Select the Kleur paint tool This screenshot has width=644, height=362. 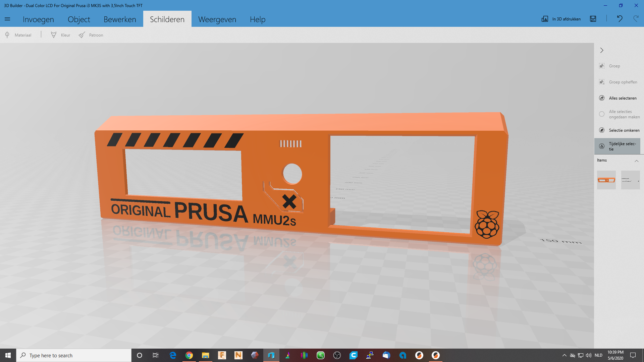coord(60,35)
